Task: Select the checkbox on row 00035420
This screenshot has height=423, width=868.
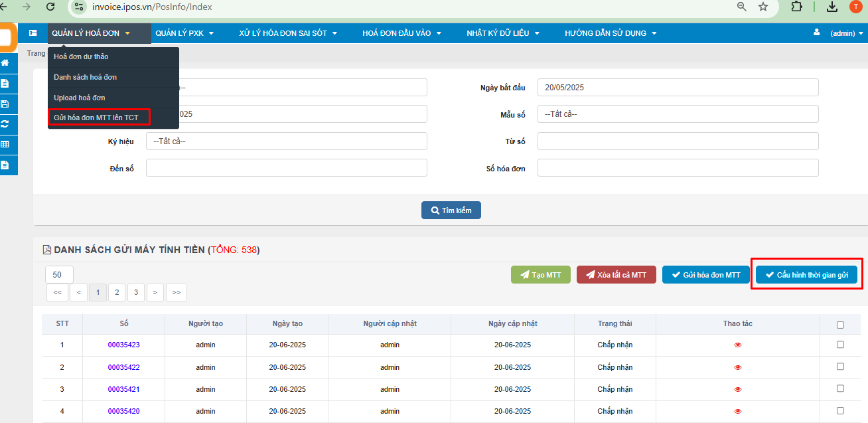Action: coord(840,410)
